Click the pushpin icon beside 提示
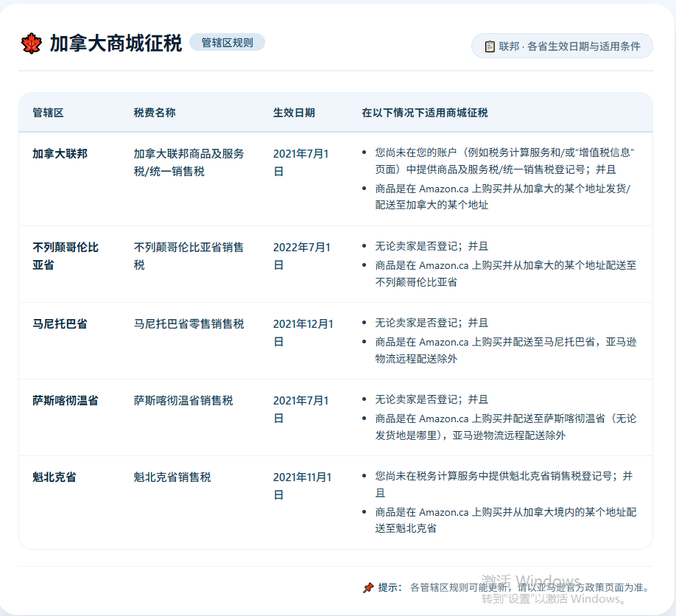This screenshot has width=676, height=616. (368, 587)
